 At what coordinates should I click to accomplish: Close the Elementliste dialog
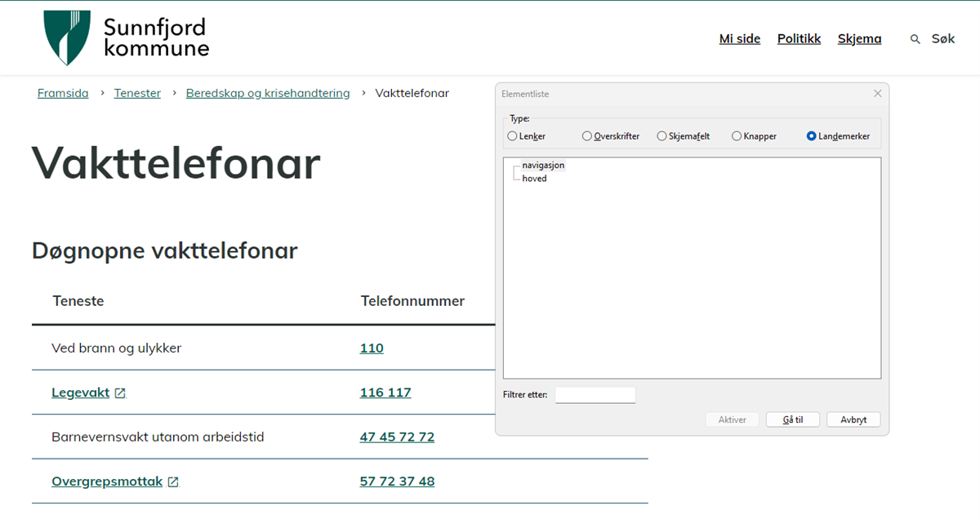tap(877, 93)
